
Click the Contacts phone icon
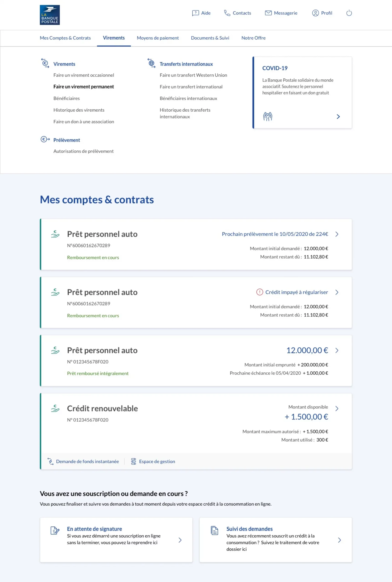coord(227,13)
